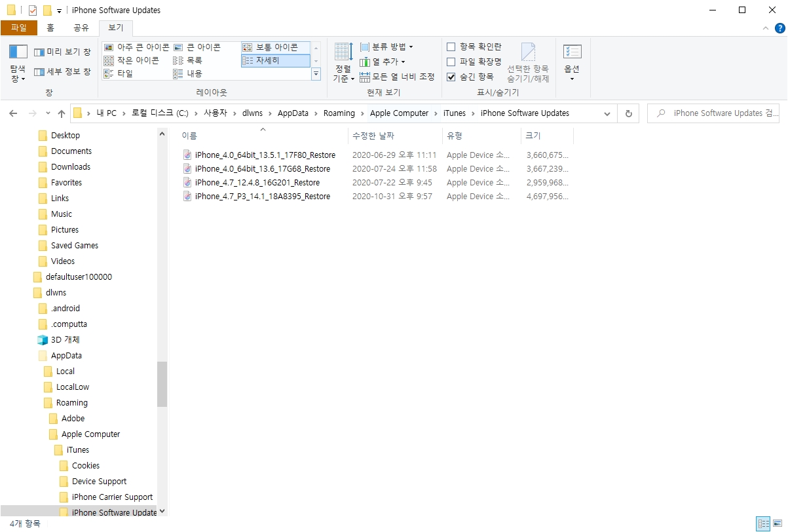
Task: Select 내용 content layout
Action: pos(188,73)
